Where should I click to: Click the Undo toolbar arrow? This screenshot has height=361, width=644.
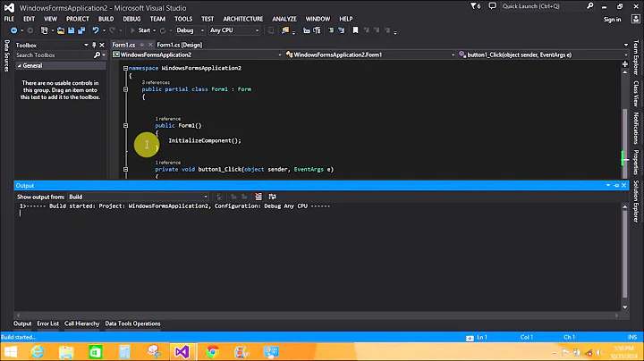click(x=96, y=30)
